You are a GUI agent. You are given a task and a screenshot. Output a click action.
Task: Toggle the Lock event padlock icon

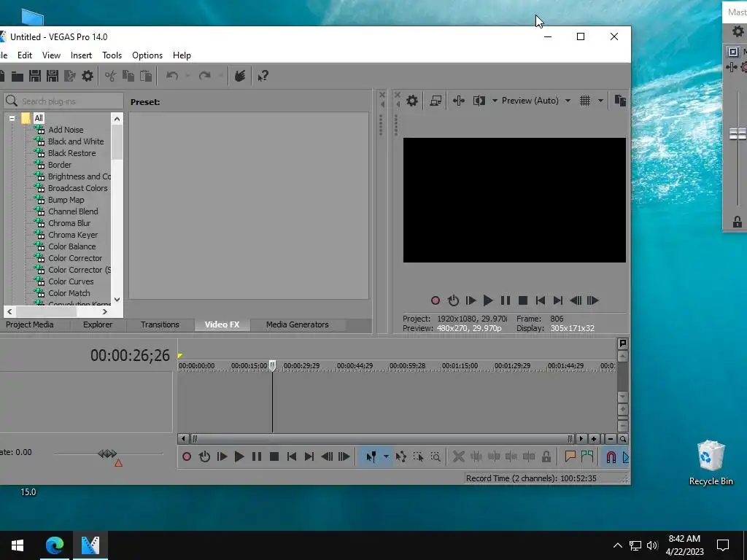coord(546,456)
